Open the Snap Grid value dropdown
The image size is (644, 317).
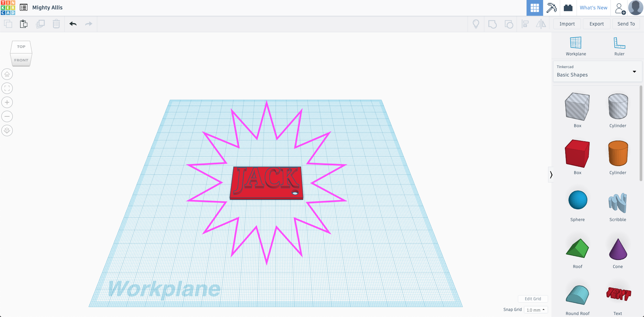tap(536, 309)
